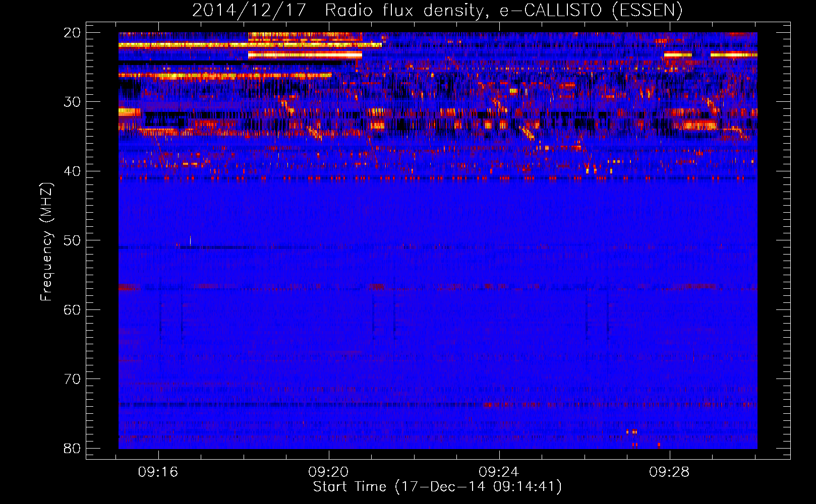Click the 09:28 time tick label
The image size is (816, 504).
point(669,472)
